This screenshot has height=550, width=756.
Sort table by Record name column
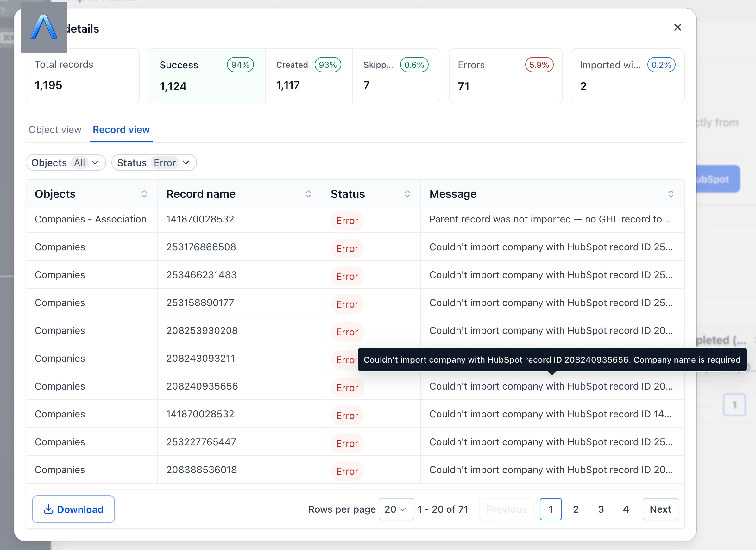(x=308, y=194)
